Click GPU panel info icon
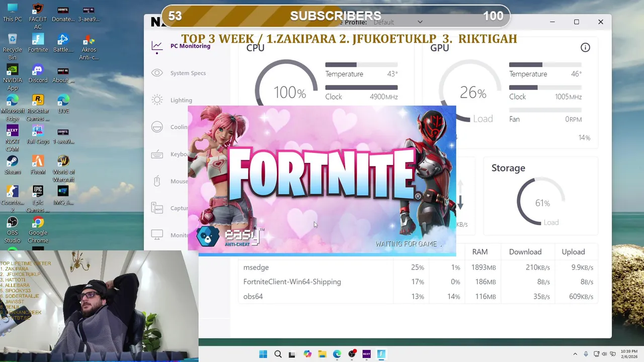This screenshot has height=362, width=644. click(x=585, y=48)
